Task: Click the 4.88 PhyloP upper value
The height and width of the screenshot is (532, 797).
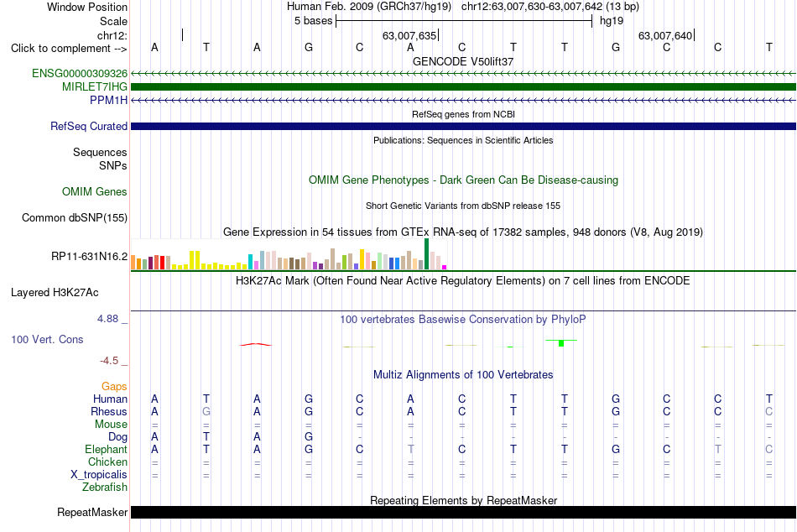Action: click(107, 319)
